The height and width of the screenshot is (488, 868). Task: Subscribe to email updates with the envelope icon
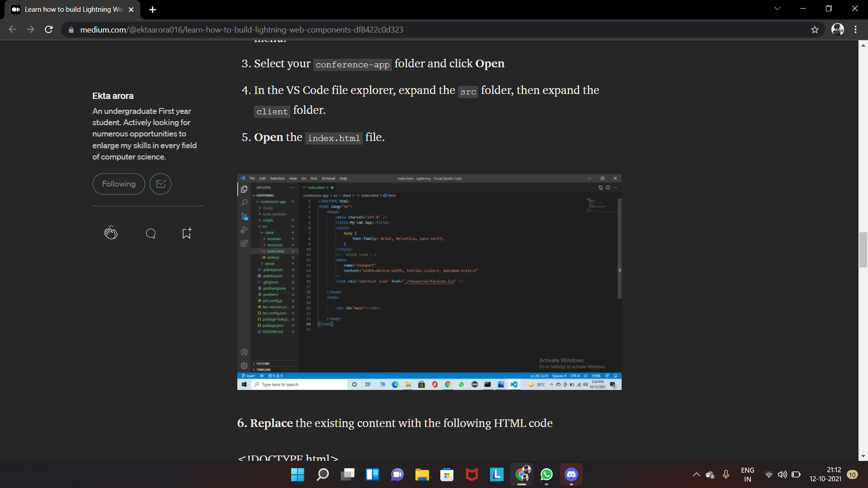(x=160, y=184)
